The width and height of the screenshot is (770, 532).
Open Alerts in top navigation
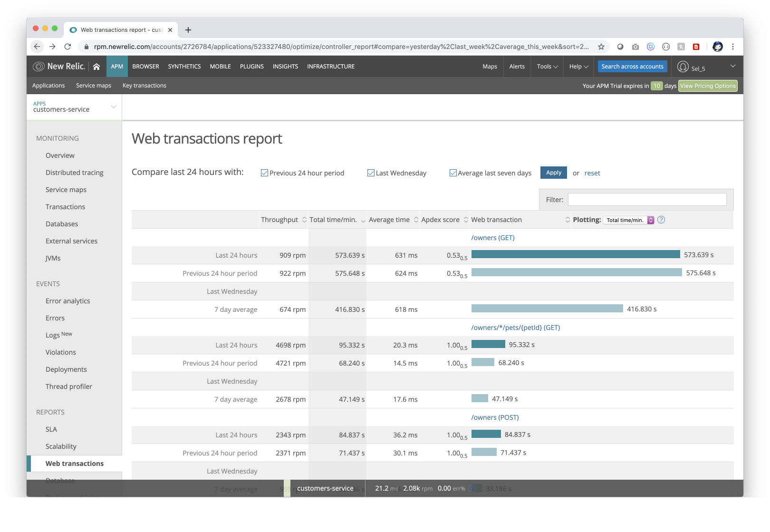pyautogui.click(x=517, y=67)
